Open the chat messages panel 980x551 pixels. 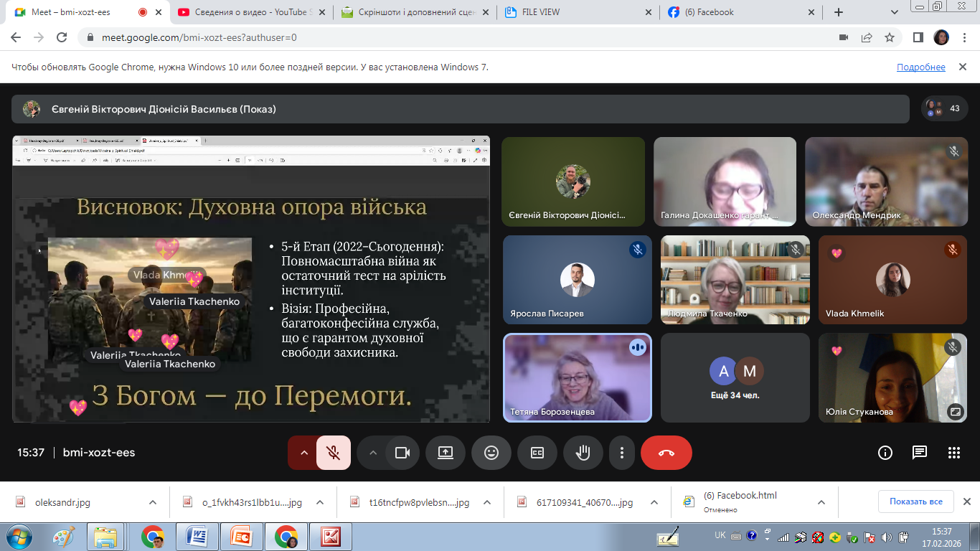pyautogui.click(x=919, y=453)
